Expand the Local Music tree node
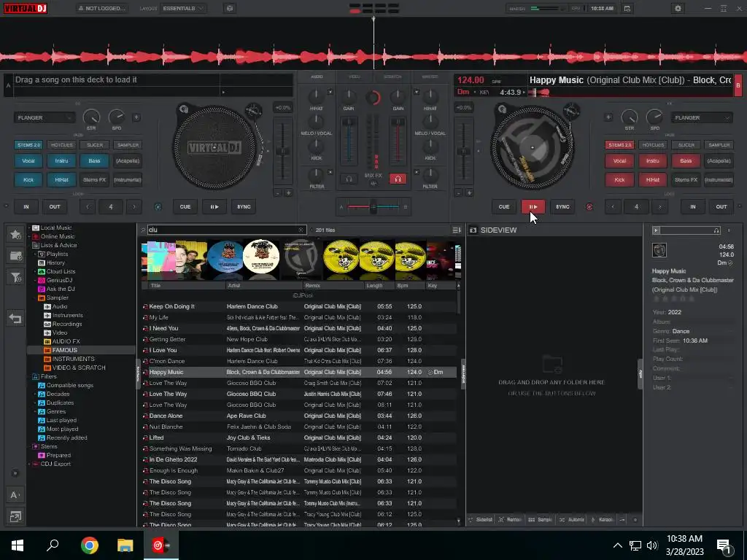 pyautogui.click(x=29, y=227)
